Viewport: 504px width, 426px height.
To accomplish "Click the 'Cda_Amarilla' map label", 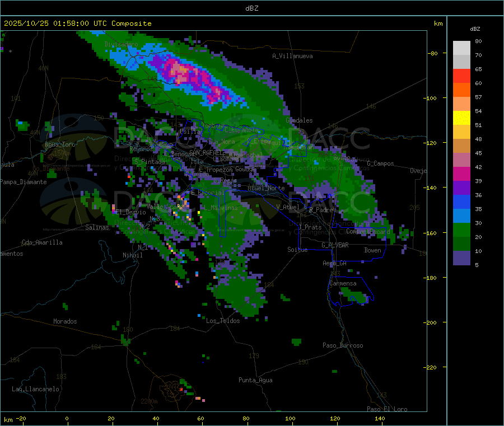I will coord(42,242).
